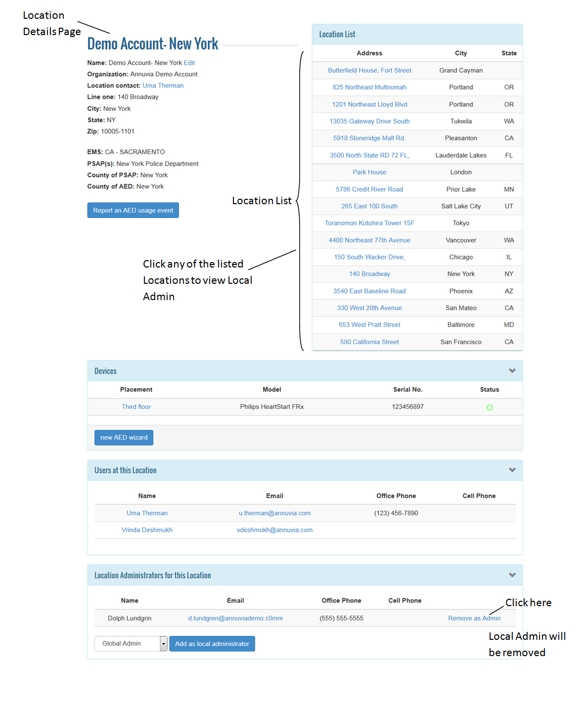
Task: Select 653 West Pratt Street location
Action: 369,325
